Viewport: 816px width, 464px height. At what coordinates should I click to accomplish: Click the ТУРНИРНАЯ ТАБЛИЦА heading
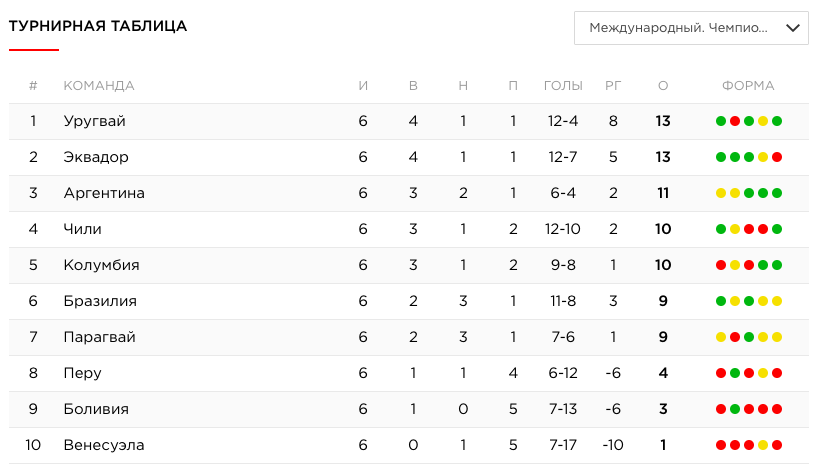point(98,26)
